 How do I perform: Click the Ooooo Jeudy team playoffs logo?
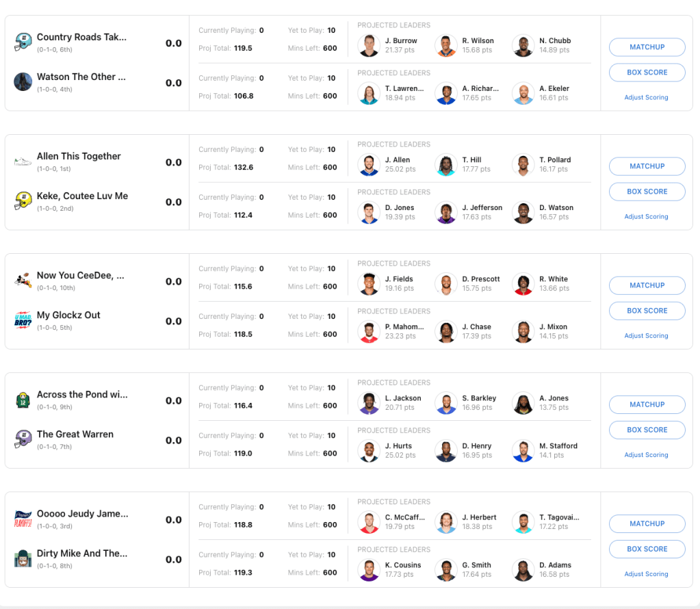[x=23, y=519]
